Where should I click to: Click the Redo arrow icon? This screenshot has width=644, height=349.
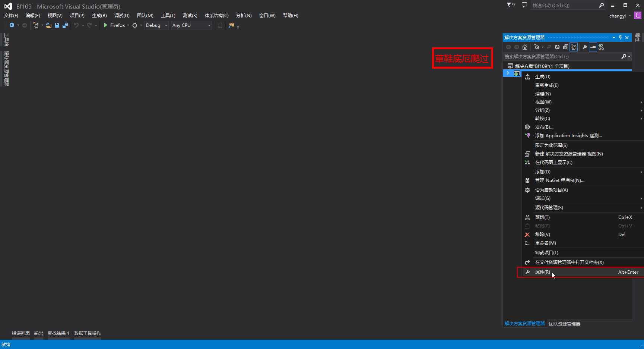(89, 25)
